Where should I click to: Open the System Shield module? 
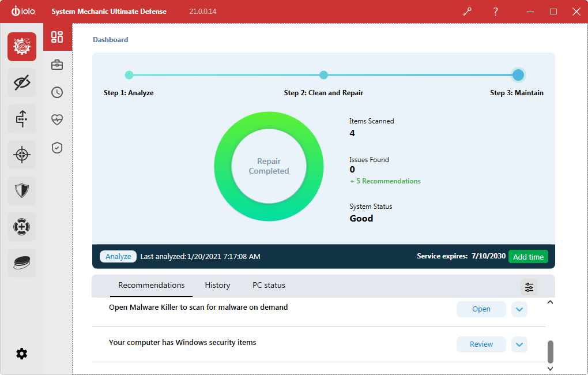point(22,191)
